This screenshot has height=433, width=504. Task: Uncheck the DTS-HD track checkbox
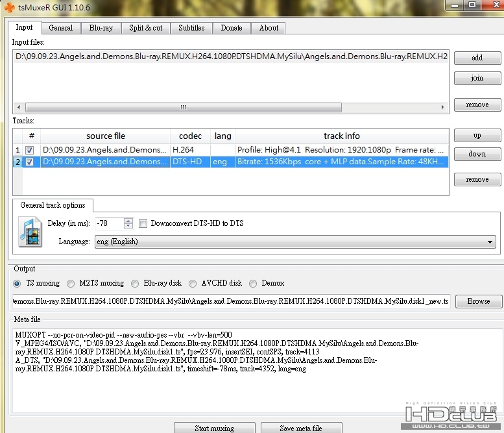tap(30, 162)
